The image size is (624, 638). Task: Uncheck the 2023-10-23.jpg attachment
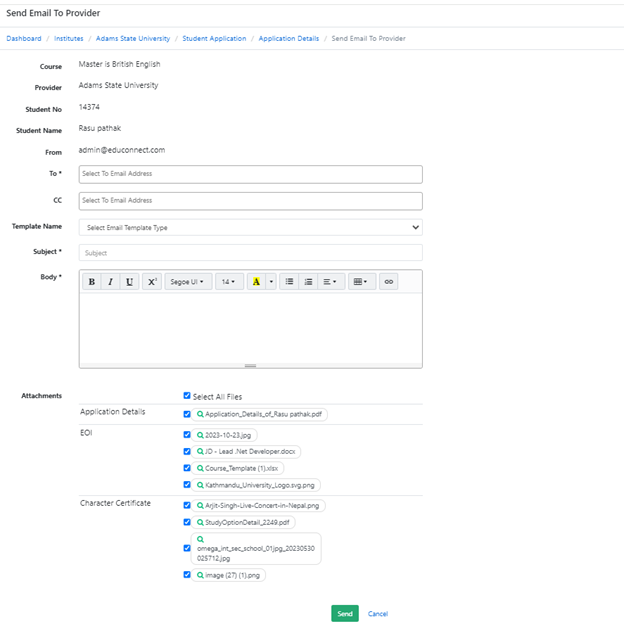[x=187, y=435]
